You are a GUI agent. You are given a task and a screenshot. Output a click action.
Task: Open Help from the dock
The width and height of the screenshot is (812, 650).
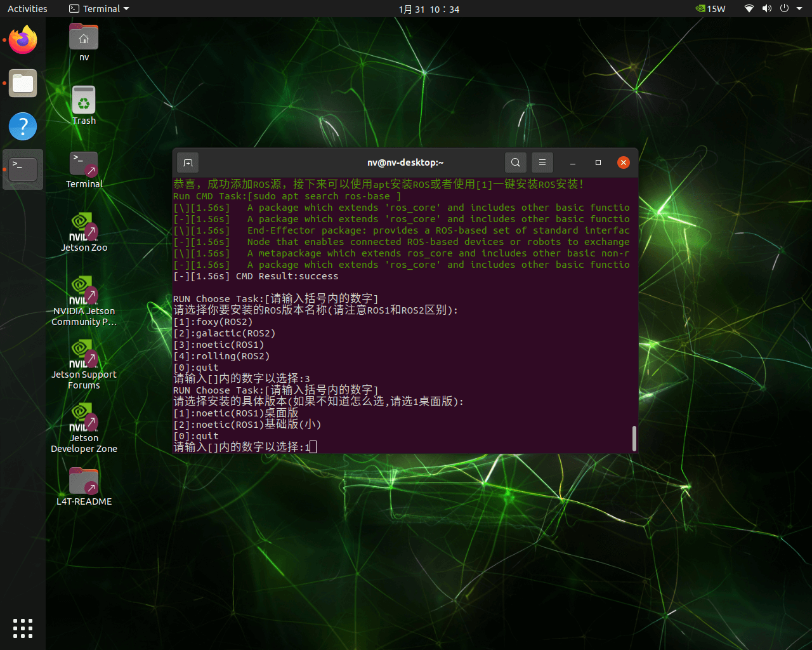(23, 126)
